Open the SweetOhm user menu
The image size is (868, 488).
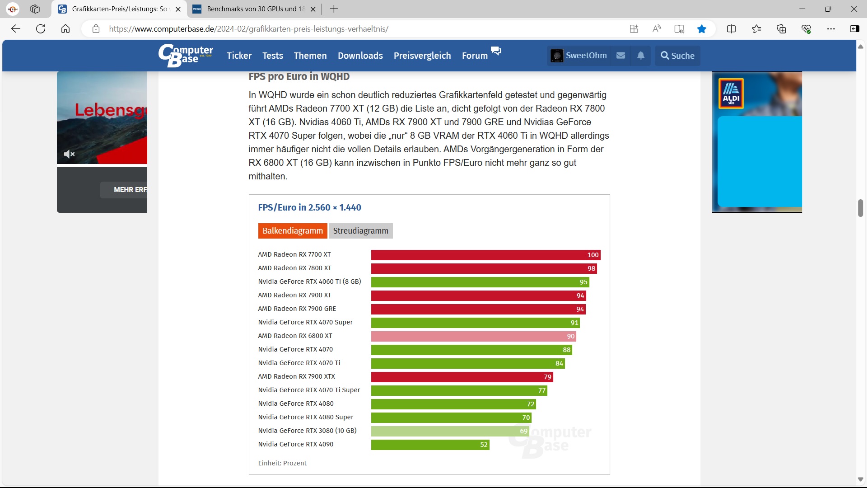[x=579, y=56]
